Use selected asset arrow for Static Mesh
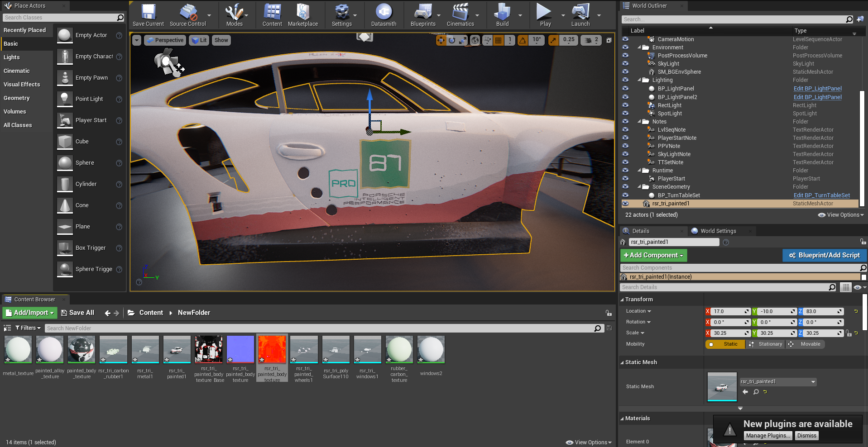This screenshot has width=868, height=447. [745, 392]
